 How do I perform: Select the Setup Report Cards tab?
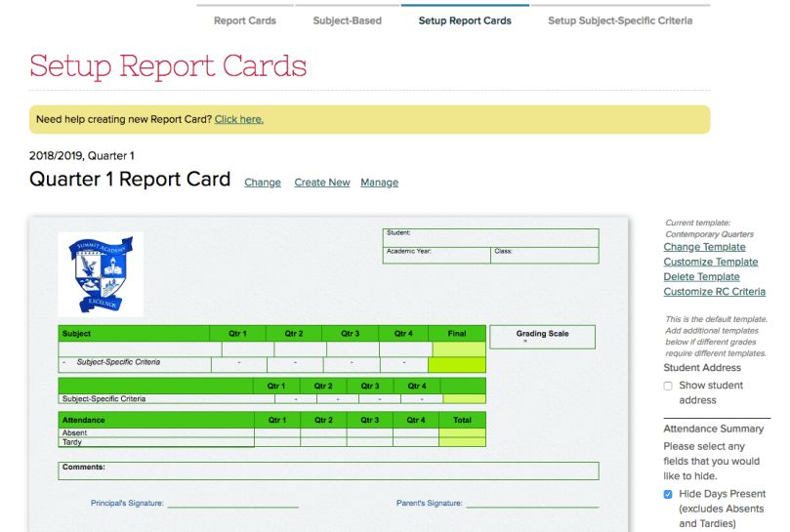click(x=465, y=20)
